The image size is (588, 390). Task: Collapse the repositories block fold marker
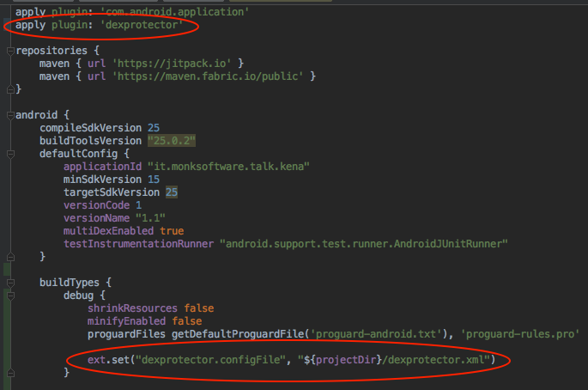click(9, 51)
